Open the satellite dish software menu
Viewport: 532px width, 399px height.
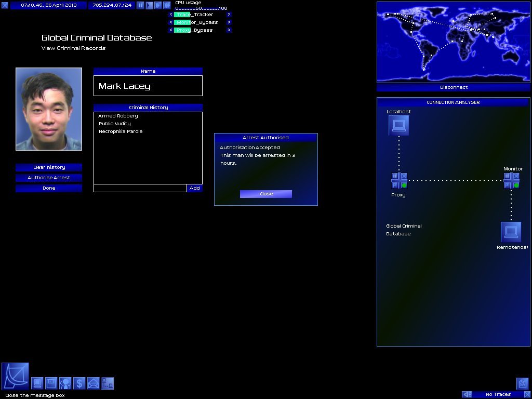tap(15, 376)
